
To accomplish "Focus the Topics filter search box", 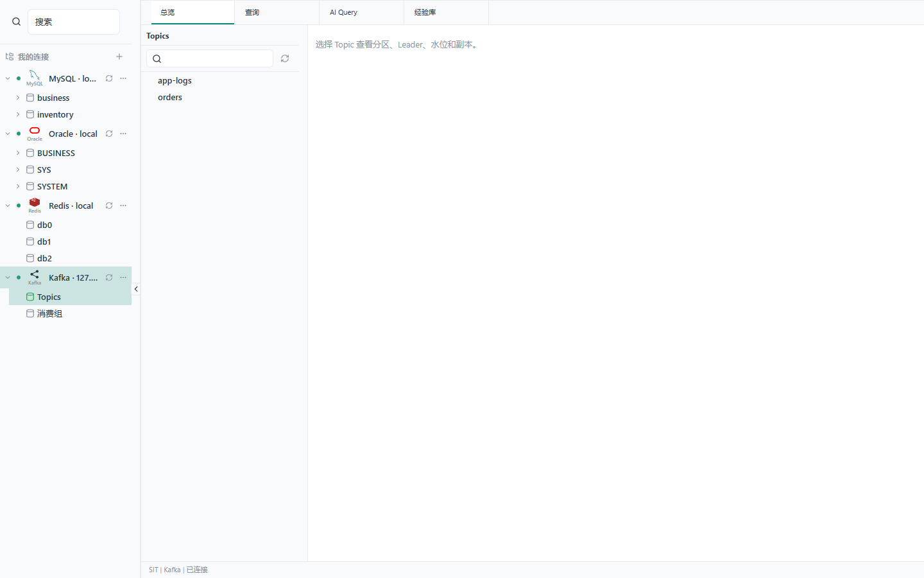I will (x=210, y=58).
